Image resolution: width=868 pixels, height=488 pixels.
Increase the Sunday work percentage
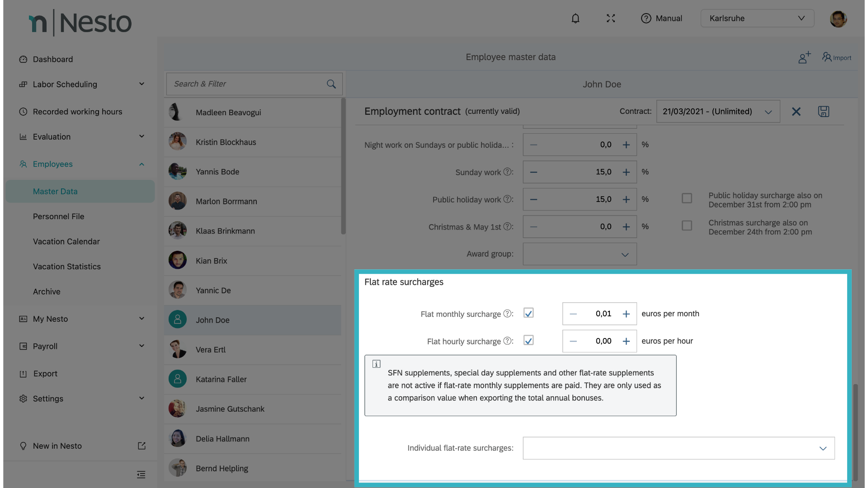(x=626, y=172)
